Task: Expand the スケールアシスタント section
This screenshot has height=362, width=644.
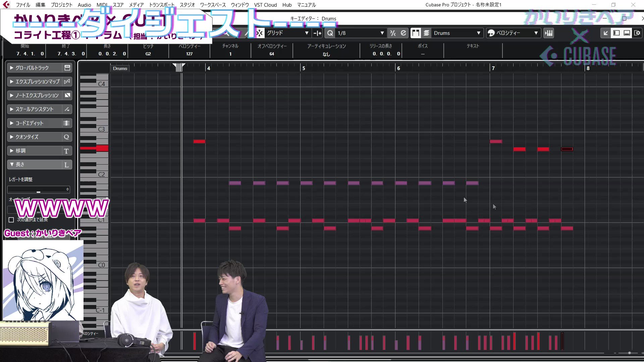Action: [x=34, y=109]
